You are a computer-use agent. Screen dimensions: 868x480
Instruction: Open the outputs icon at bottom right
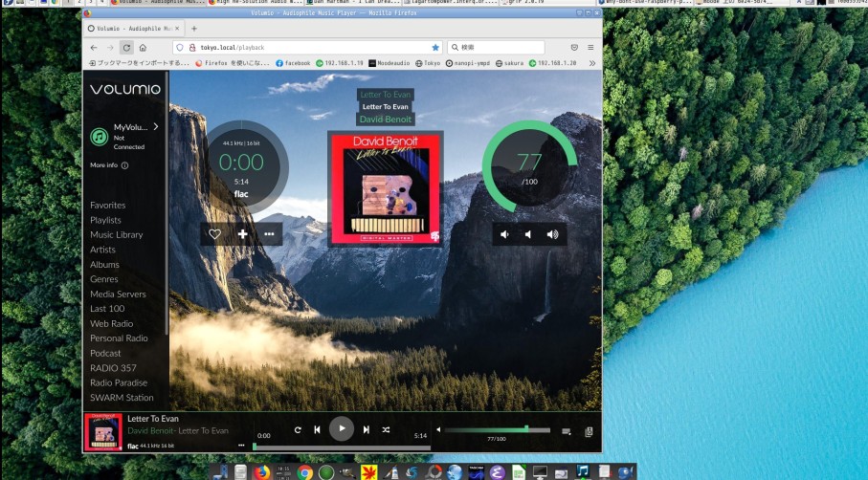(x=589, y=431)
